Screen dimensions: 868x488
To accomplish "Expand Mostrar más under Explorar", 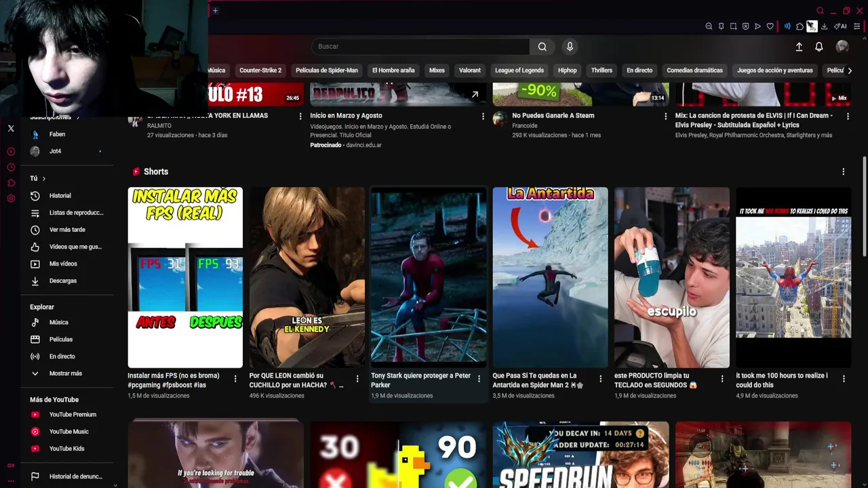I will [68, 373].
